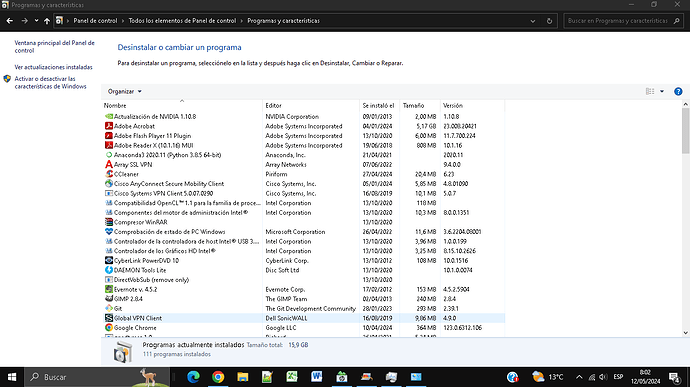Screen dimensions: 690x387
Task: Select the Anaconda3 program icon
Action: tap(109, 155)
